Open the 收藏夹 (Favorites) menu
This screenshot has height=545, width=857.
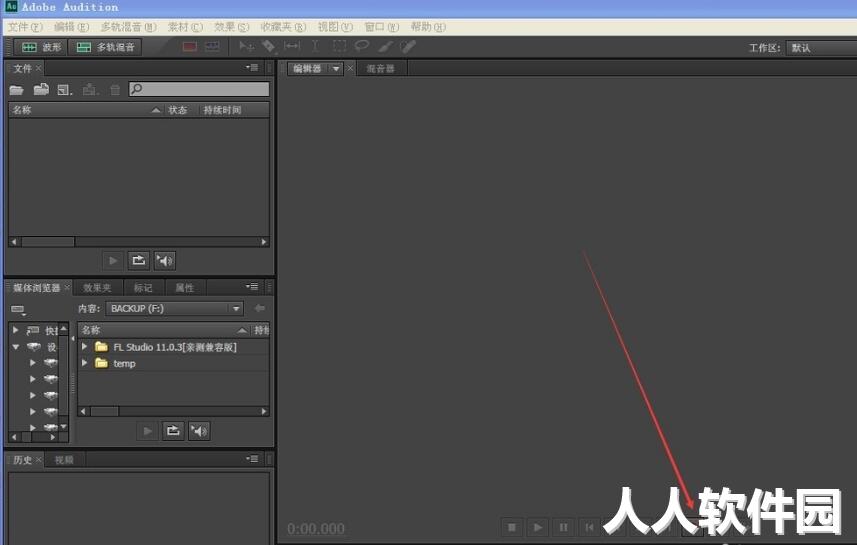[x=283, y=27]
